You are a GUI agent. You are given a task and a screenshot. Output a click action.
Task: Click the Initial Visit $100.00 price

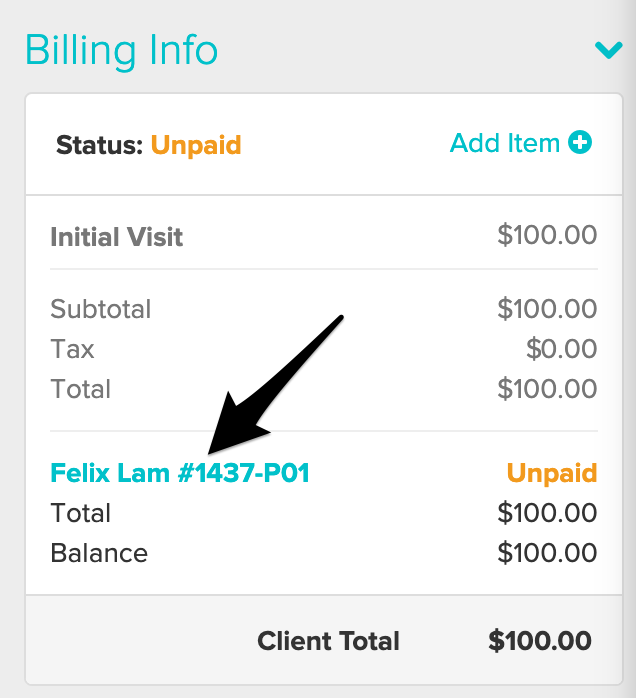point(547,236)
